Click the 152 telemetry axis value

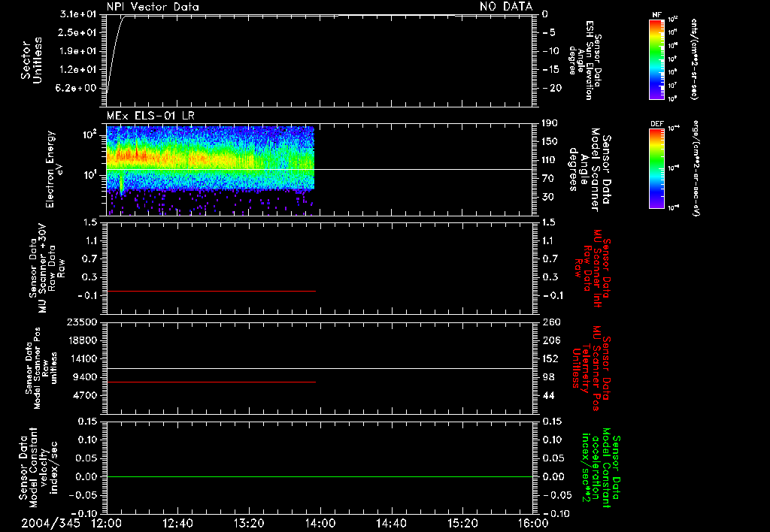pos(550,358)
